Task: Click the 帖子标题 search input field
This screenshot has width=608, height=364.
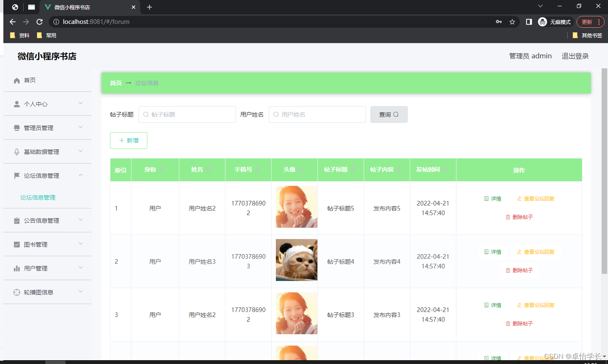Action: pos(187,114)
